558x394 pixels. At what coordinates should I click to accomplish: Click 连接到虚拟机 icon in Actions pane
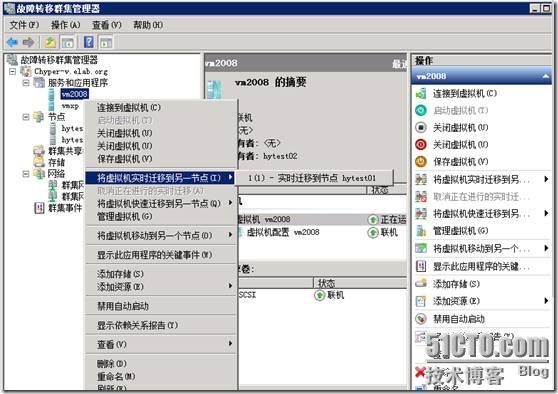pyautogui.click(x=421, y=94)
